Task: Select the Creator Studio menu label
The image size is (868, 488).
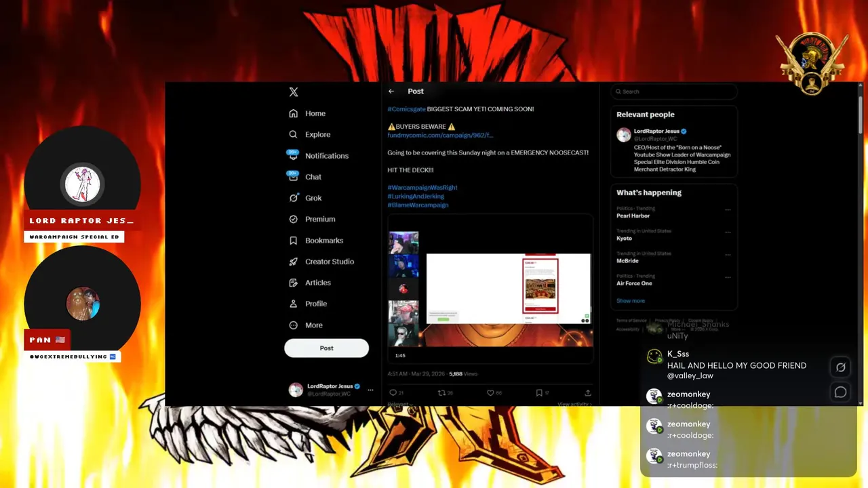Action: pos(330,262)
